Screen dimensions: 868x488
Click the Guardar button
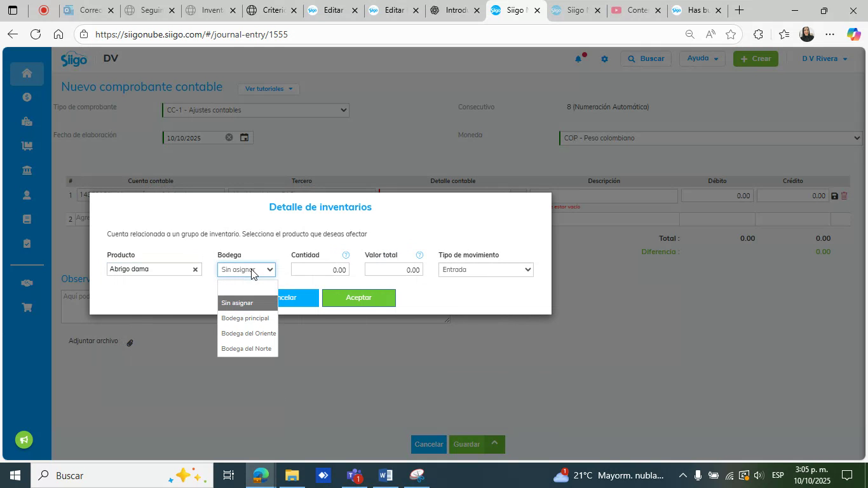[466, 444]
